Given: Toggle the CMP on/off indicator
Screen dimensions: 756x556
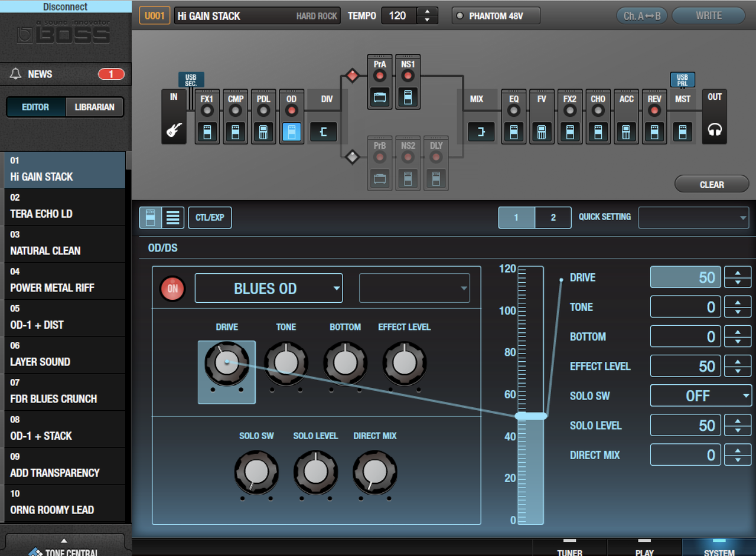Looking at the screenshot, I should 235,110.
